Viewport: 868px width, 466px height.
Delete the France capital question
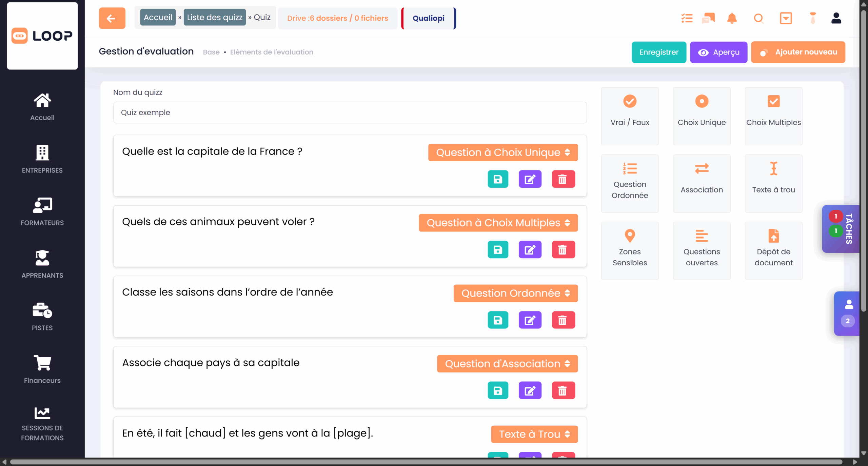tap(563, 179)
